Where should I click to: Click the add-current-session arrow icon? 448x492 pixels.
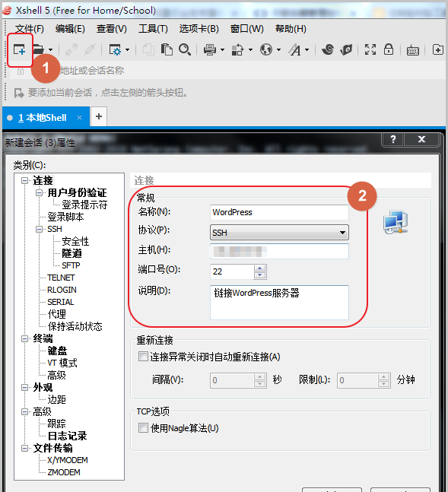[x=19, y=93]
